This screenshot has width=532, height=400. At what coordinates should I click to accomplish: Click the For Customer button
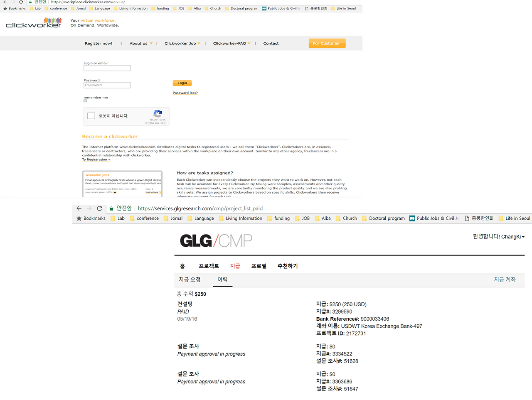click(327, 43)
